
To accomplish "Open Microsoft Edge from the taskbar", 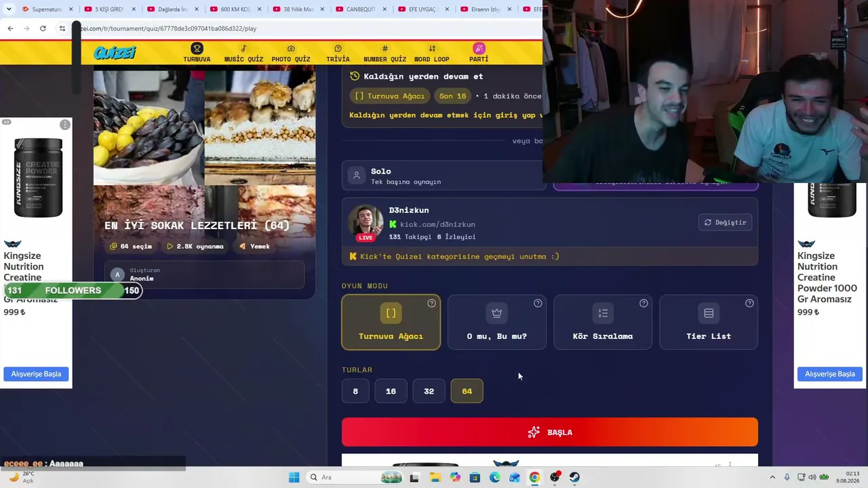I will (x=495, y=477).
